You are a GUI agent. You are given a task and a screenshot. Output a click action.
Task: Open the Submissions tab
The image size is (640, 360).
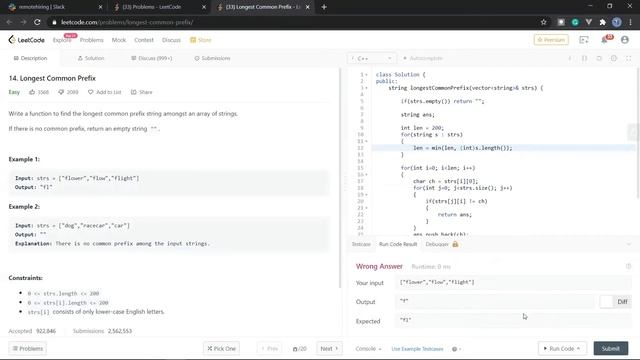click(212, 58)
